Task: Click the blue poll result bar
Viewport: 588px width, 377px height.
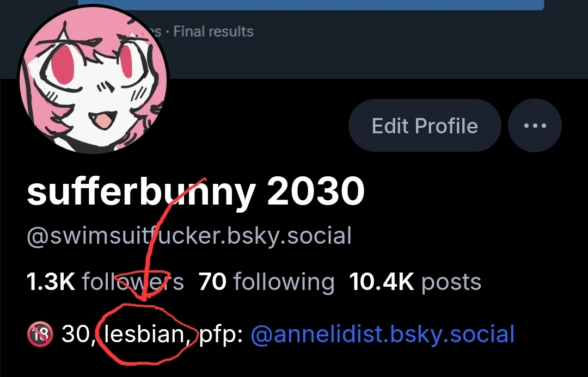Action: pos(311,4)
